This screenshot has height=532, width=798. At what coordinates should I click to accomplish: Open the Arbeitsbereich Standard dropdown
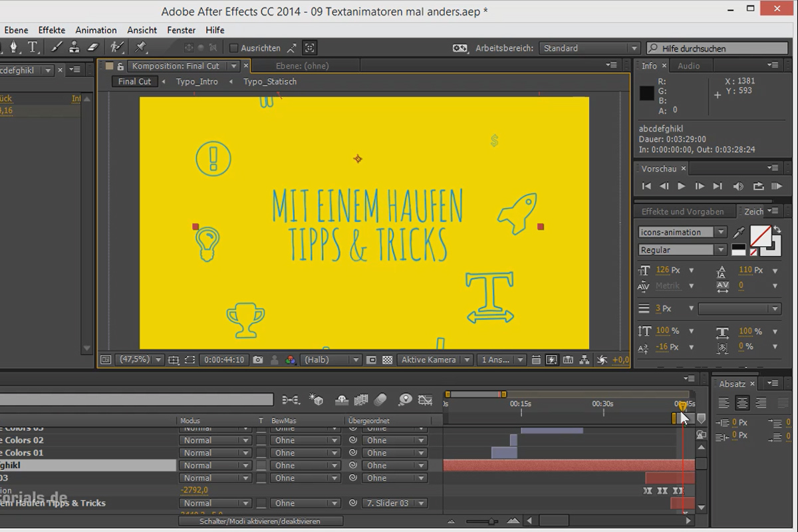click(590, 48)
